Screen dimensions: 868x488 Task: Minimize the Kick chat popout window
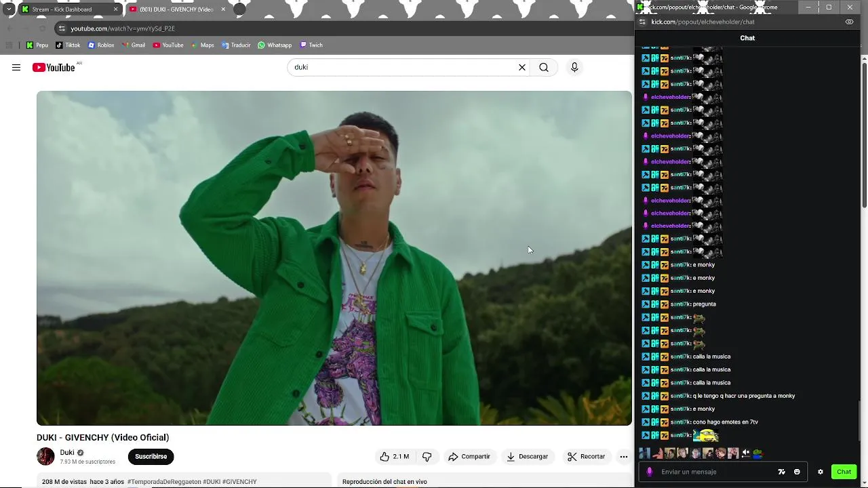tap(808, 7)
